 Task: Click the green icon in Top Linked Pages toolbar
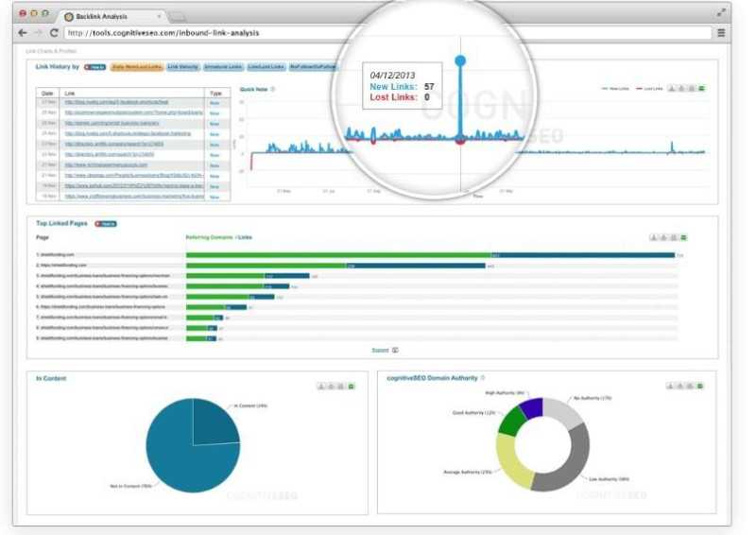point(683,237)
